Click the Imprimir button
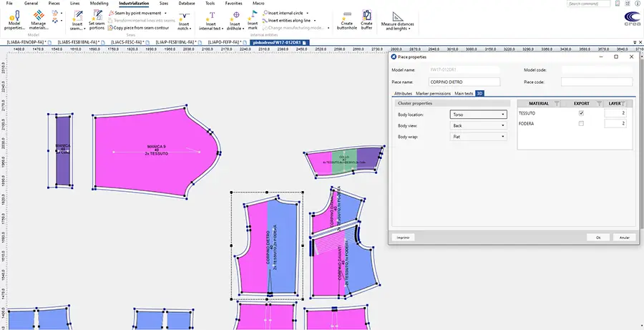This screenshot has height=330, width=644. click(404, 237)
